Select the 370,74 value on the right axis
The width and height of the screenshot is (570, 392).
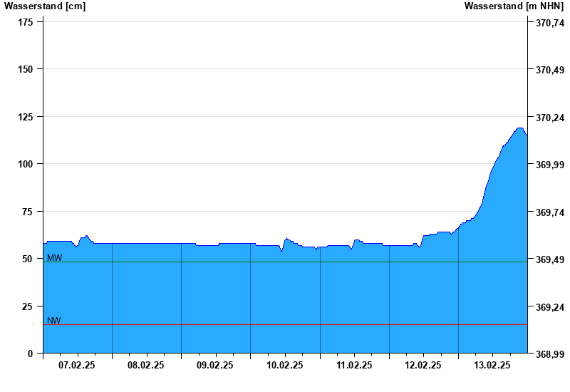tap(549, 24)
